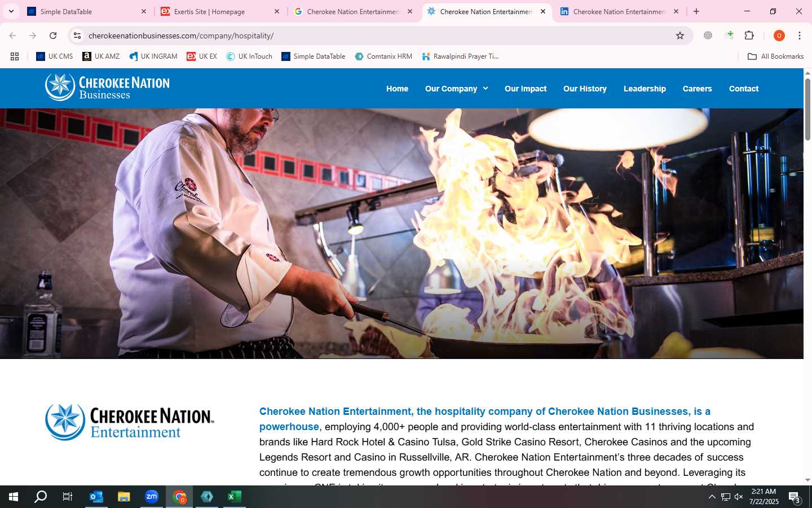812x508 pixels.
Task: Open the Simple DataTable bookmark
Action: coord(314,56)
